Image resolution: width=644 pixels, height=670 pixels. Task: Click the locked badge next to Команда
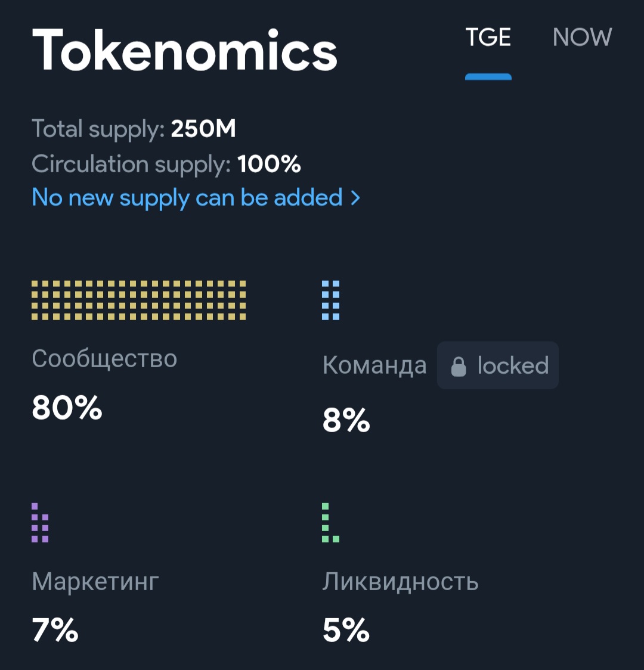point(498,365)
